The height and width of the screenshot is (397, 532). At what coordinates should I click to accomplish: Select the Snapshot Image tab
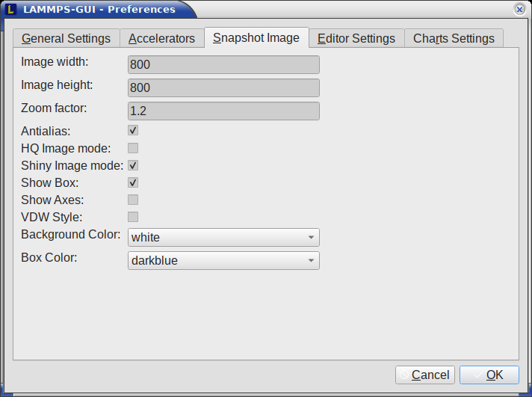(x=256, y=37)
